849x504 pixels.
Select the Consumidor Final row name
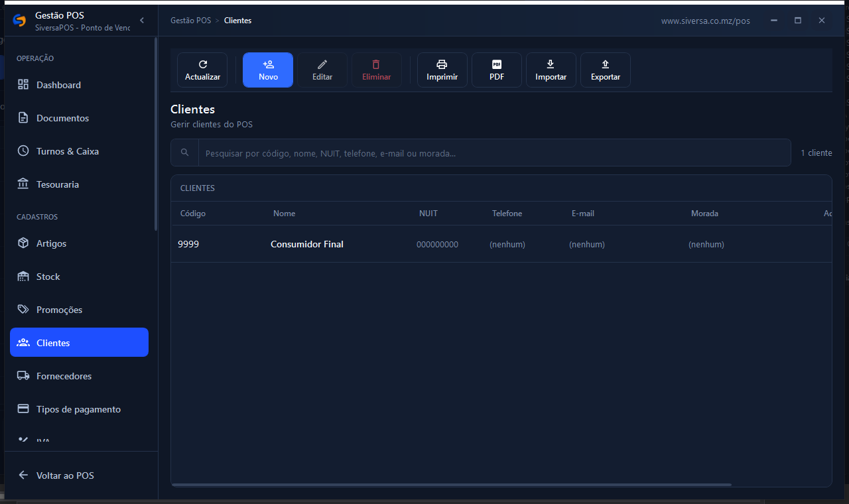(x=307, y=244)
